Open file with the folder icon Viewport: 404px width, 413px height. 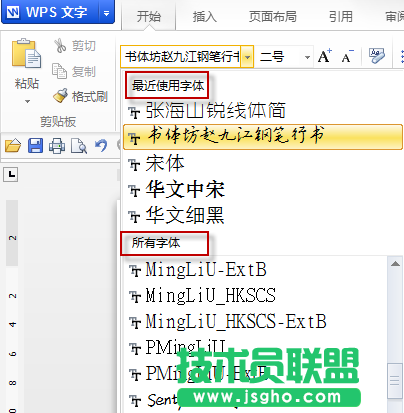tap(13, 146)
